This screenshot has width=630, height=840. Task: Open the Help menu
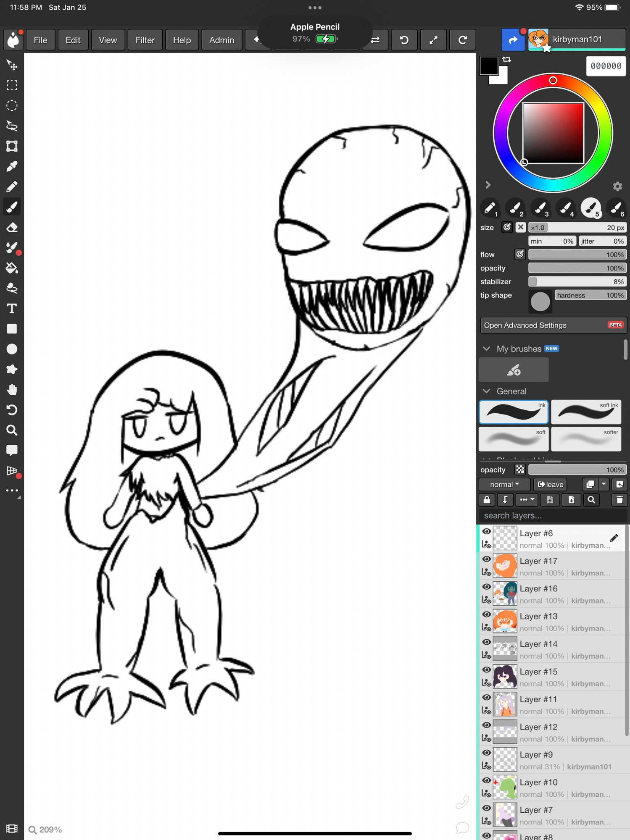click(182, 40)
